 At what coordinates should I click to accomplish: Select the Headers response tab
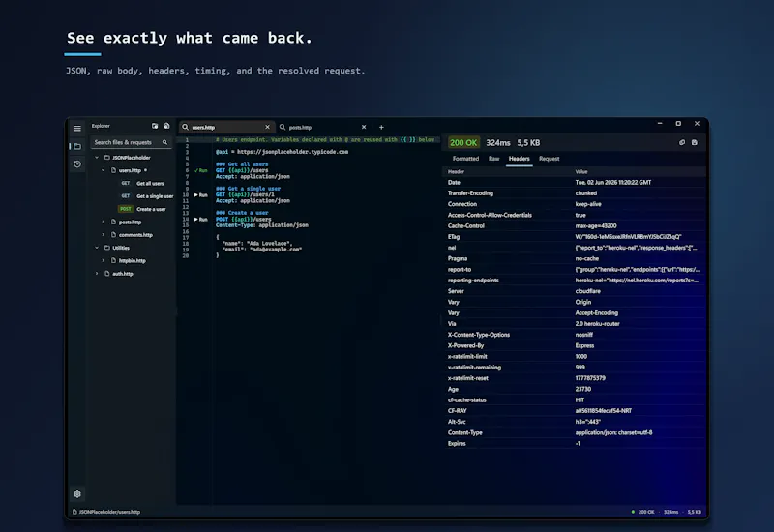[519, 159]
